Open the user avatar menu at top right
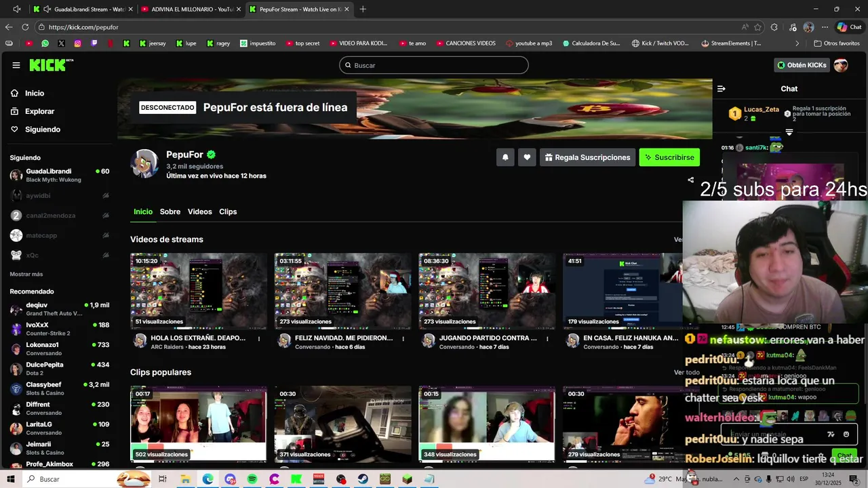 click(841, 65)
